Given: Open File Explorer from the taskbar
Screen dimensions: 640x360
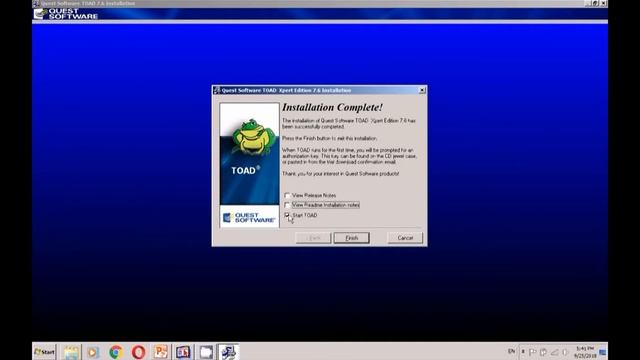Looking at the screenshot, I should [x=71, y=352].
